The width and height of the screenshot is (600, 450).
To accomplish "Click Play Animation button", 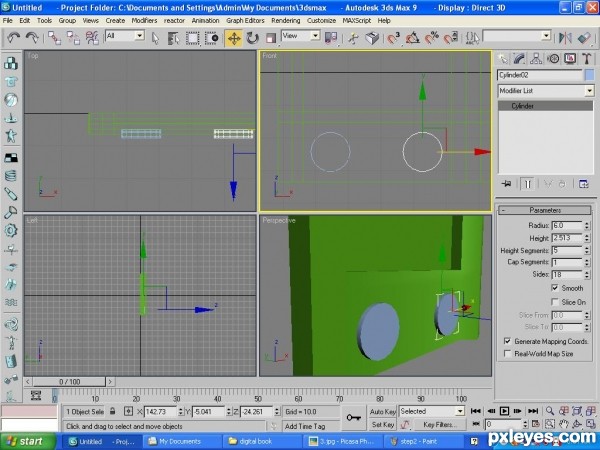I will 504,411.
